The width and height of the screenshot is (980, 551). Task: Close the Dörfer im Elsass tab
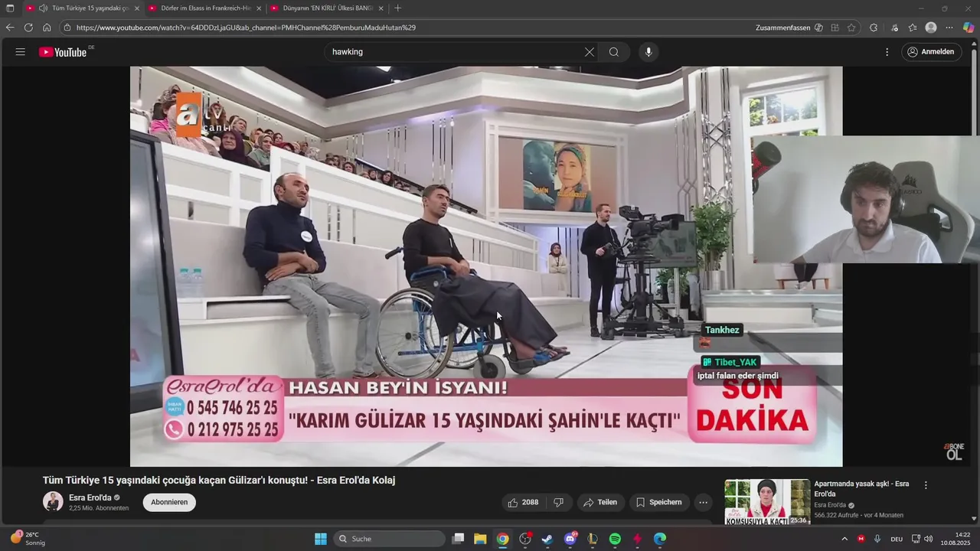point(258,8)
